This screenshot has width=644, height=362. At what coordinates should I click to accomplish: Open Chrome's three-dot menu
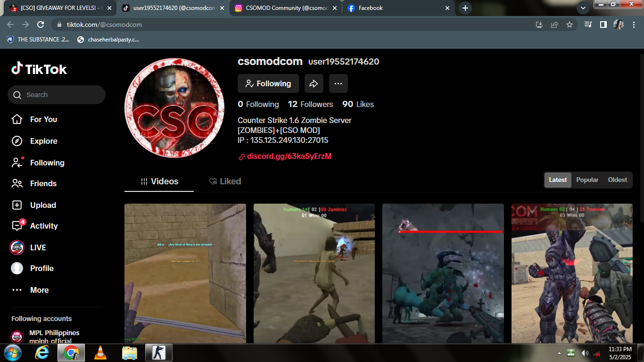(x=634, y=25)
